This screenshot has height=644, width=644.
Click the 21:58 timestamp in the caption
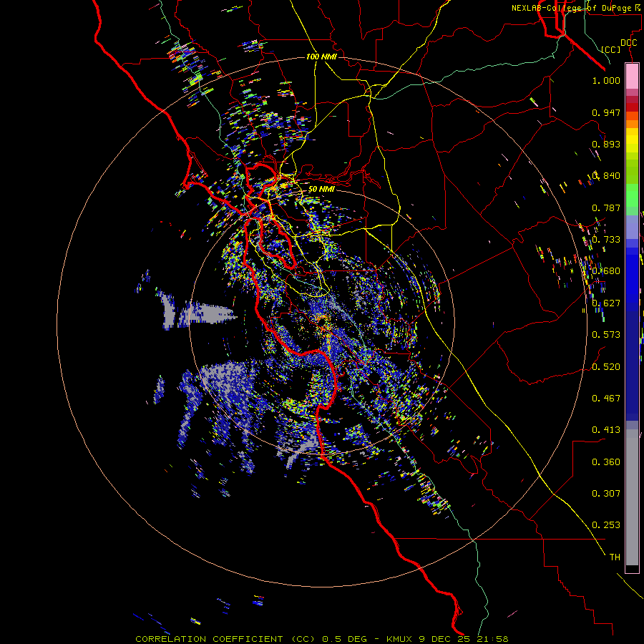coord(492,639)
